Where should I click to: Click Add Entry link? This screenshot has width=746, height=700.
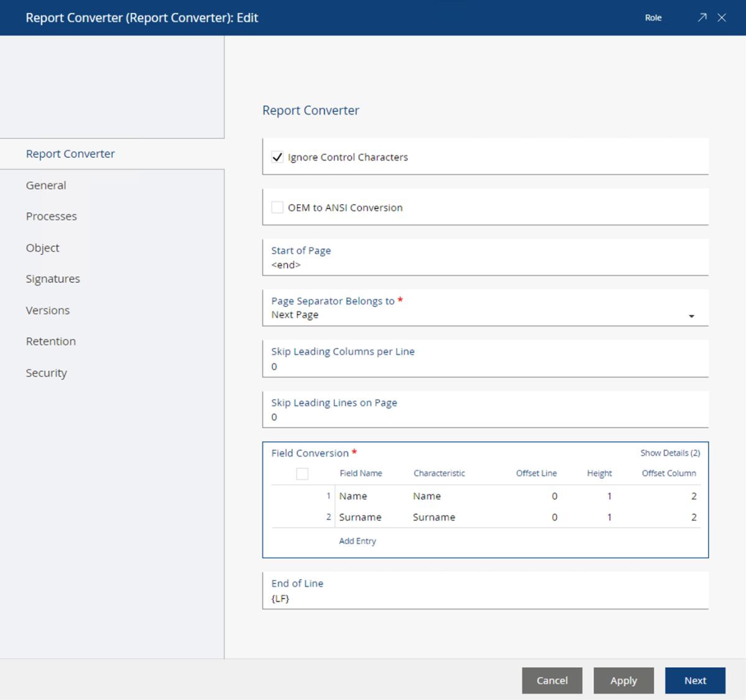click(x=357, y=541)
